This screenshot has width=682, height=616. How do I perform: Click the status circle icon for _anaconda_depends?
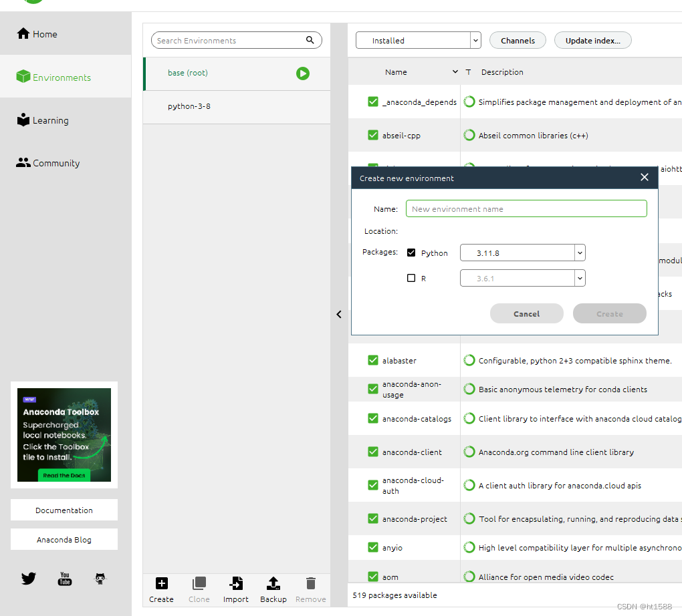point(469,102)
